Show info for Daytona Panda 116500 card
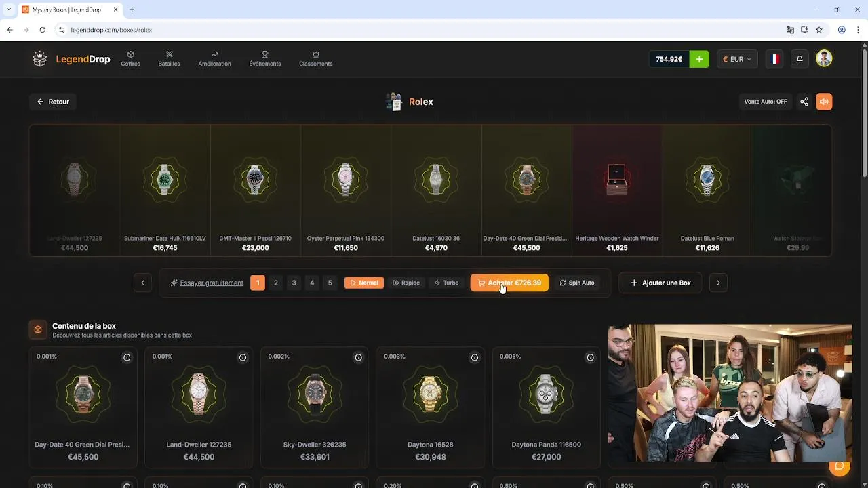Image resolution: width=868 pixels, height=488 pixels. coord(590,357)
